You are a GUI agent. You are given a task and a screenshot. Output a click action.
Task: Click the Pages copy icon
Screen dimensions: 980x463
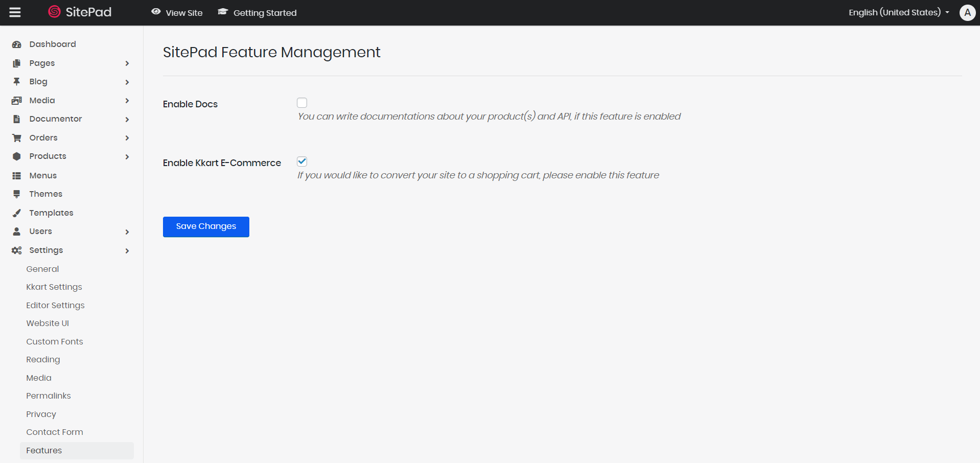tap(17, 63)
